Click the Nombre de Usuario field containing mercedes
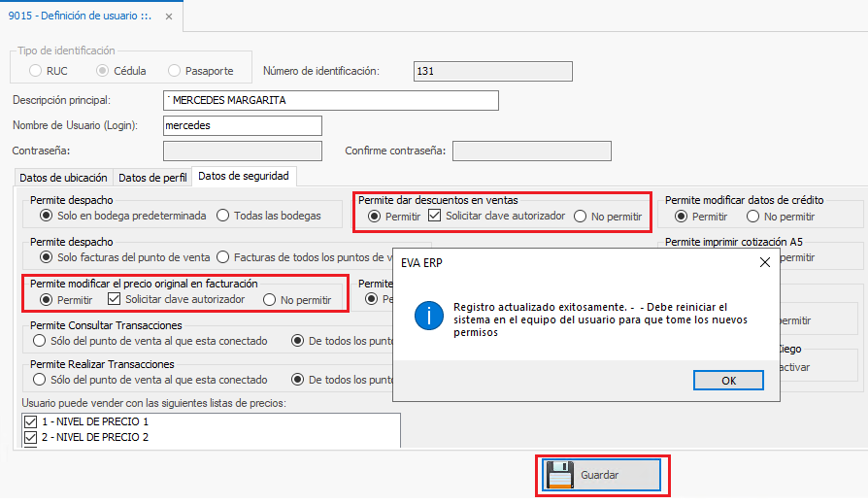 (242, 125)
